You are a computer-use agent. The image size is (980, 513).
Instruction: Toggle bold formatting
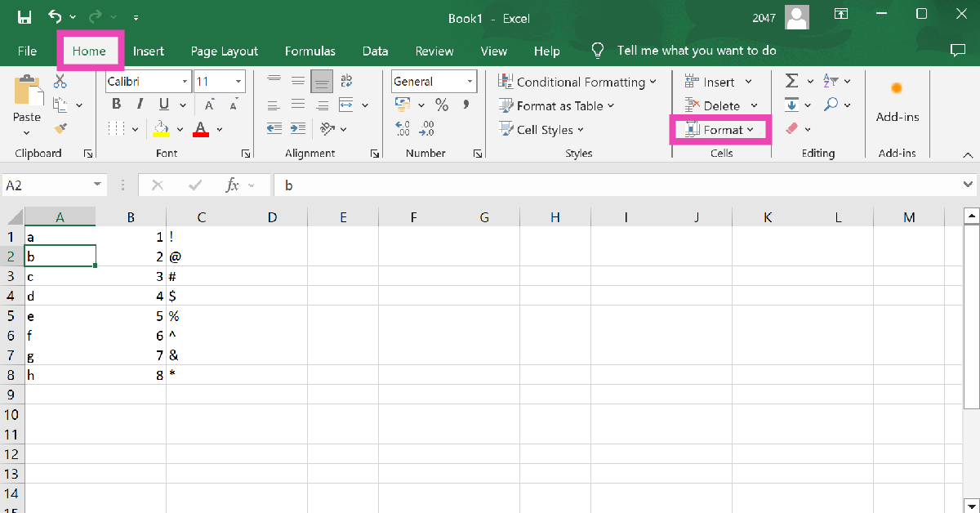point(115,105)
